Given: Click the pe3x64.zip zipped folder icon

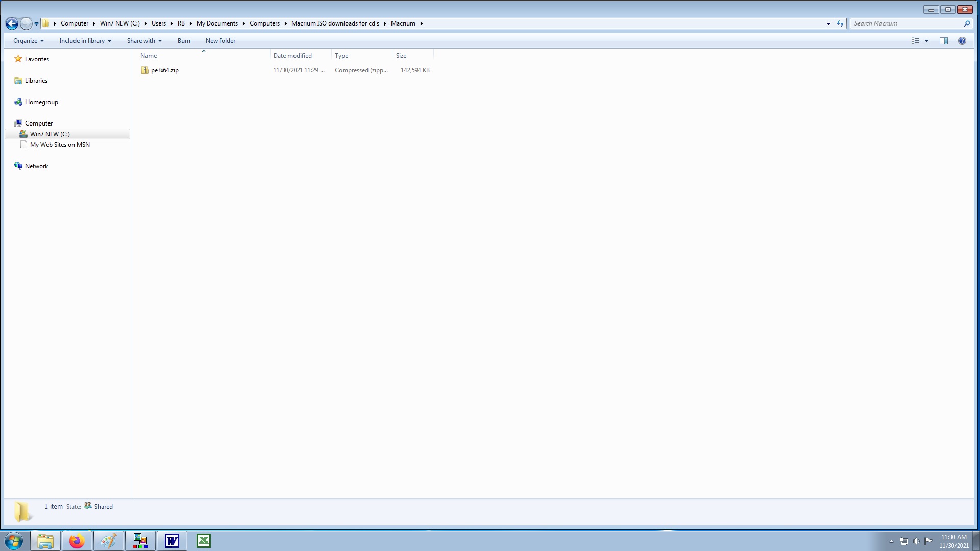Looking at the screenshot, I should (x=145, y=70).
